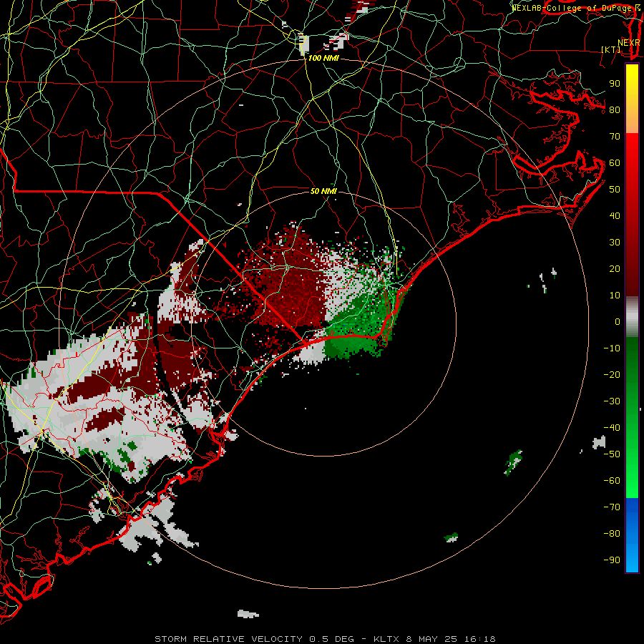Click the "8 MAY 25 16:18" timestamp
This screenshot has height=644, width=644.
coord(451,639)
